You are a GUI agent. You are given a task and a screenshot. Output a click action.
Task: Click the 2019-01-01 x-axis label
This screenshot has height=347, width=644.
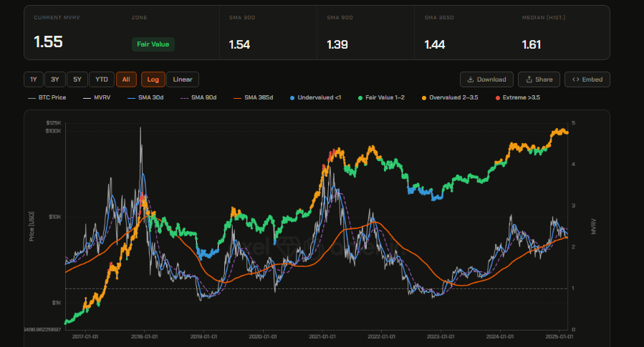pyautogui.click(x=203, y=337)
